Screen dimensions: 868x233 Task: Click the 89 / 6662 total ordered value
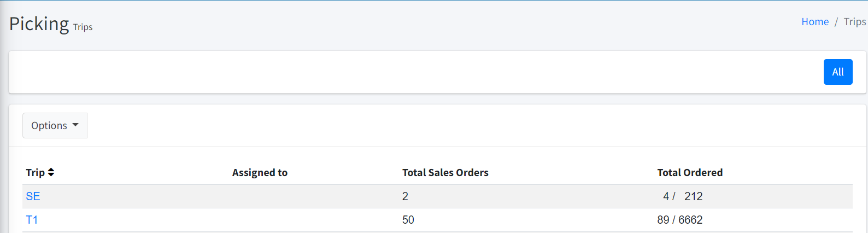pos(679,220)
